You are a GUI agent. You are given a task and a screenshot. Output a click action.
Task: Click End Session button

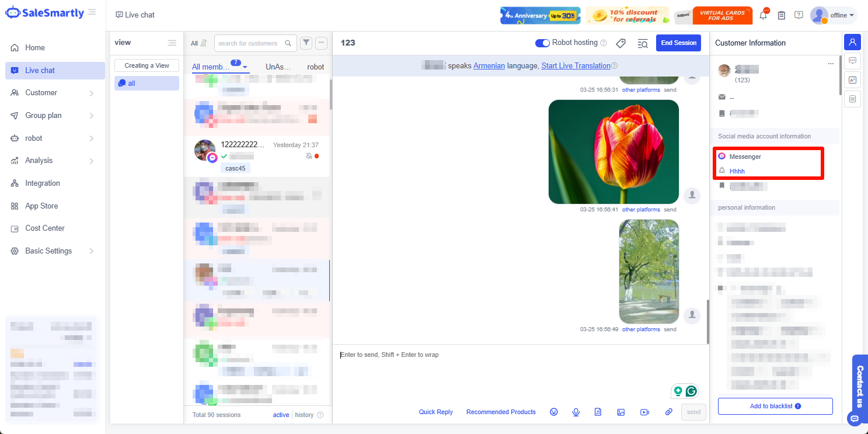pyautogui.click(x=678, y=43)
